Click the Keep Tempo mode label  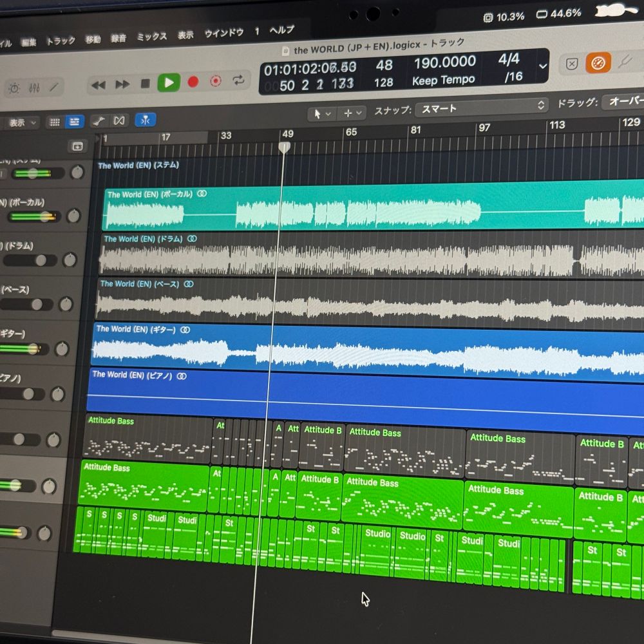443,80
